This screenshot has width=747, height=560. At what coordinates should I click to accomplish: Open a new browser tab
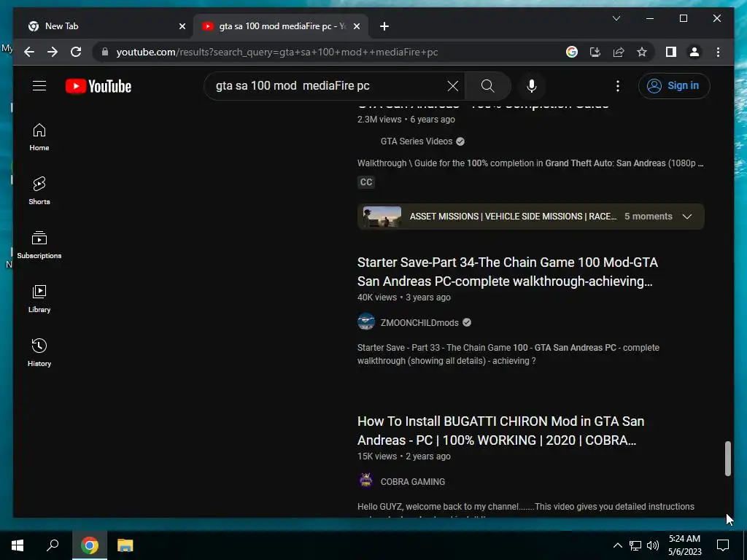(x=384, y=26)
